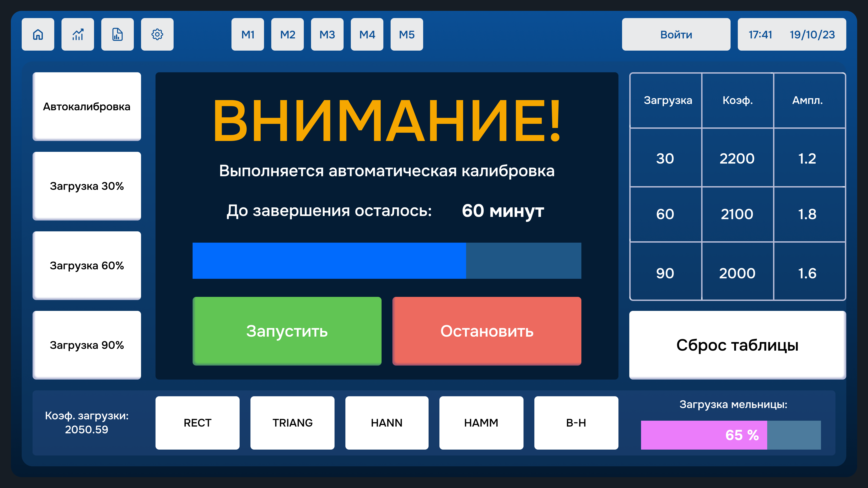
Task: Click the calibration progress bar
Action: [387, 261]
